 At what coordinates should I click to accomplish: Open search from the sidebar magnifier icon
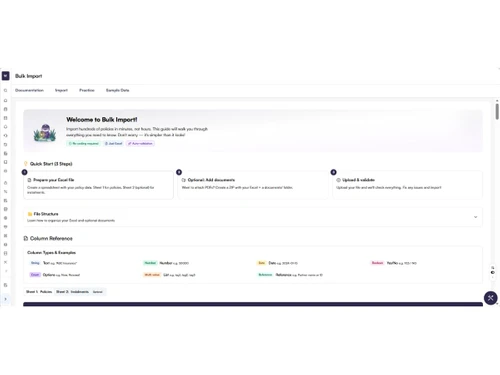pyautogui.click(x=5, y=90)
